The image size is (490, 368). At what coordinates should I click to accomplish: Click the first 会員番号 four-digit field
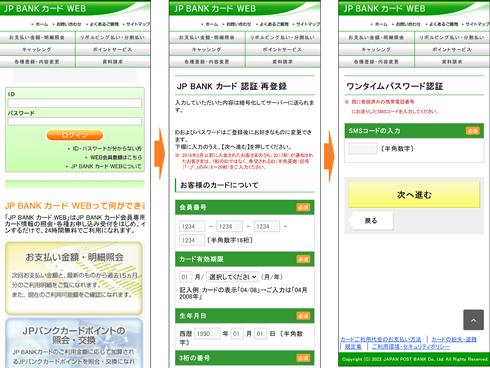(x=192, y=226)
